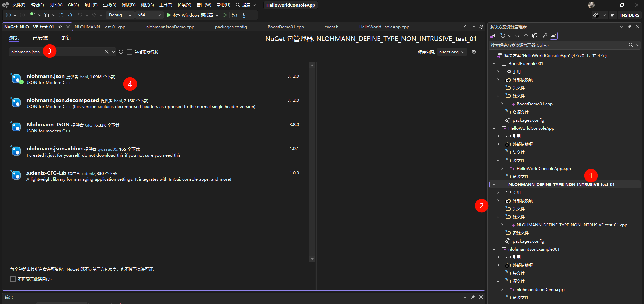This screenshot has height=304, width=644.
Task: Click the package list scrollbar down arrow
Action: (x=312, y=259)
